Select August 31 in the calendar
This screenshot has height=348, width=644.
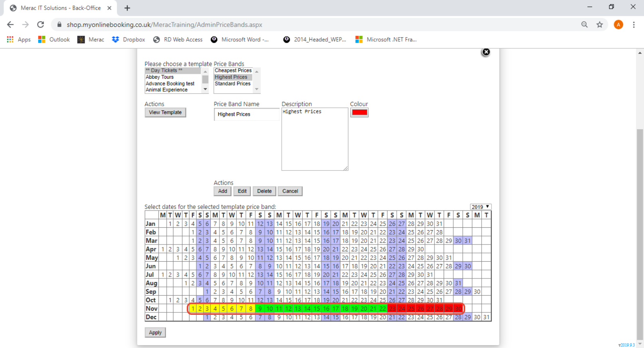(458, 283)
